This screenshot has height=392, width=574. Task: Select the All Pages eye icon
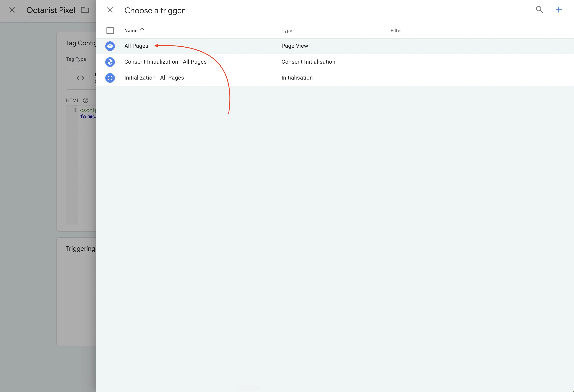pyautogui.click(x=110, y=46)
